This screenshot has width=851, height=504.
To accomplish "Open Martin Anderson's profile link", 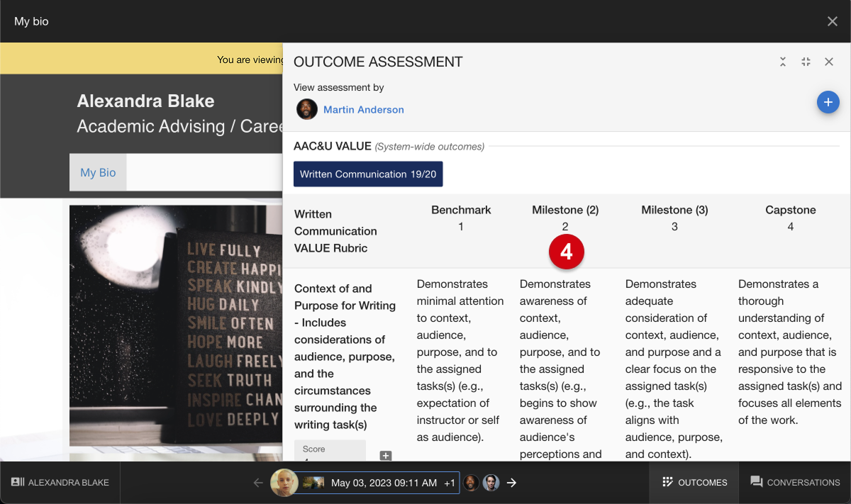I will pos(364,110).
